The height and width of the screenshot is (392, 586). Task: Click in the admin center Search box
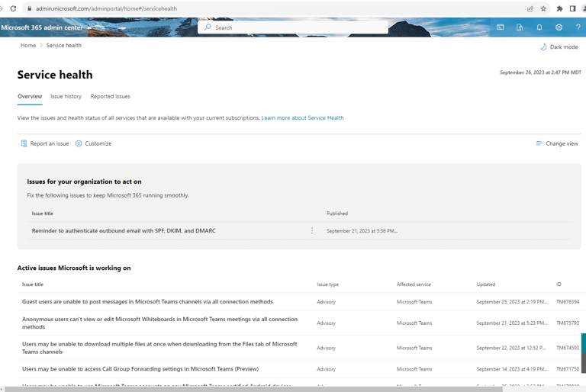pyautogui.click(x=293, y=27)
